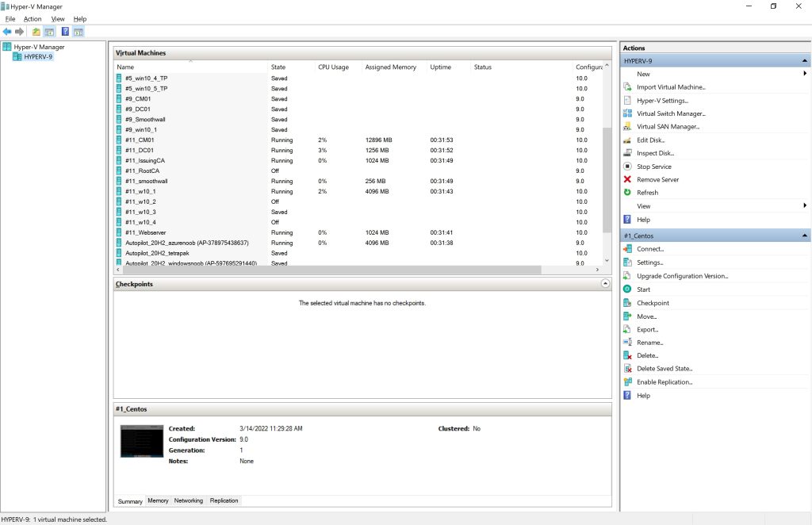Sort by Assigned Memory column header
Screen dimensions: 812x525
point(395,67)
